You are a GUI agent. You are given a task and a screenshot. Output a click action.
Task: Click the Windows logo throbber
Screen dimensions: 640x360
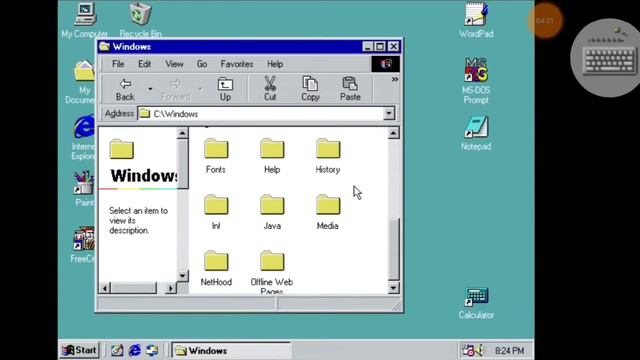click(x=386, y=64)
